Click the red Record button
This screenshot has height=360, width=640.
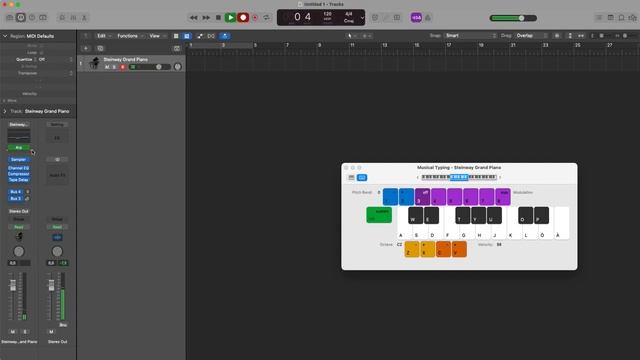(x=243, y=18)
